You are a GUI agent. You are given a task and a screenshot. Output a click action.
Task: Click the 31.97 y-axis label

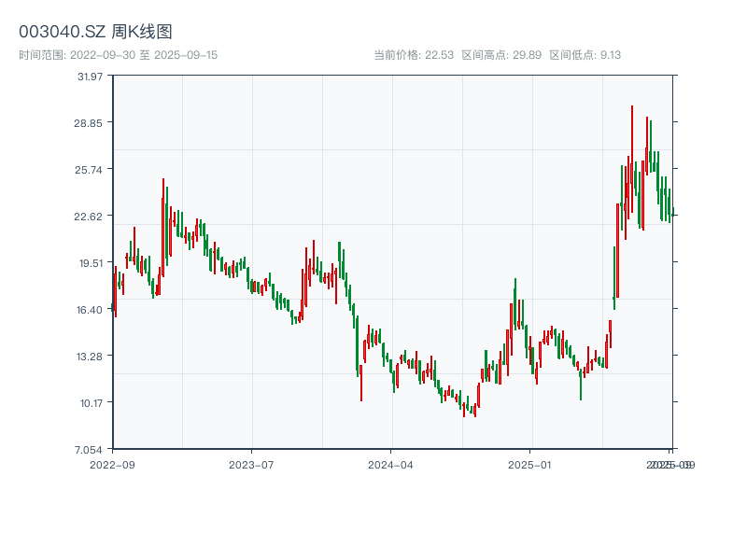(x=92, y=76)
